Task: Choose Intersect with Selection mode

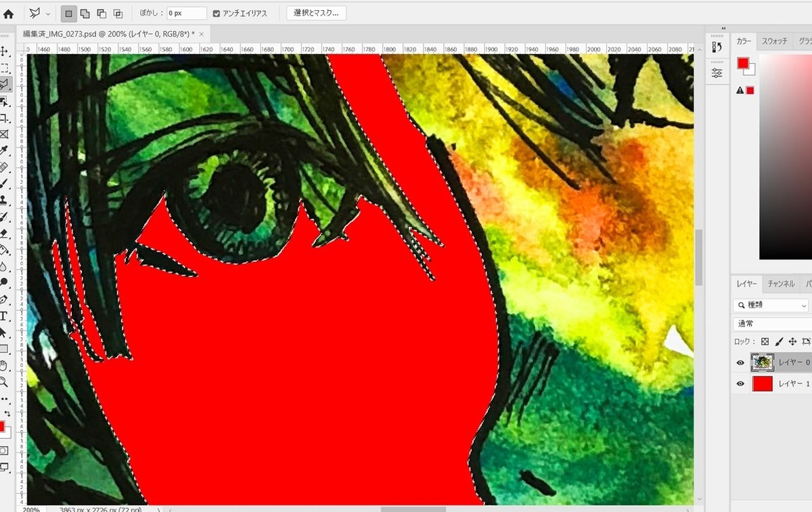Action: 118,13
